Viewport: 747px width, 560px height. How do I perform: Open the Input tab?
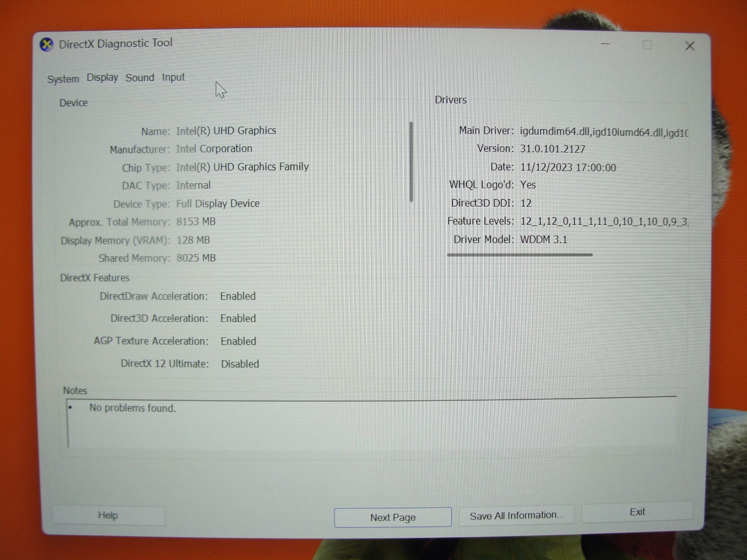[x=173, y=77]
